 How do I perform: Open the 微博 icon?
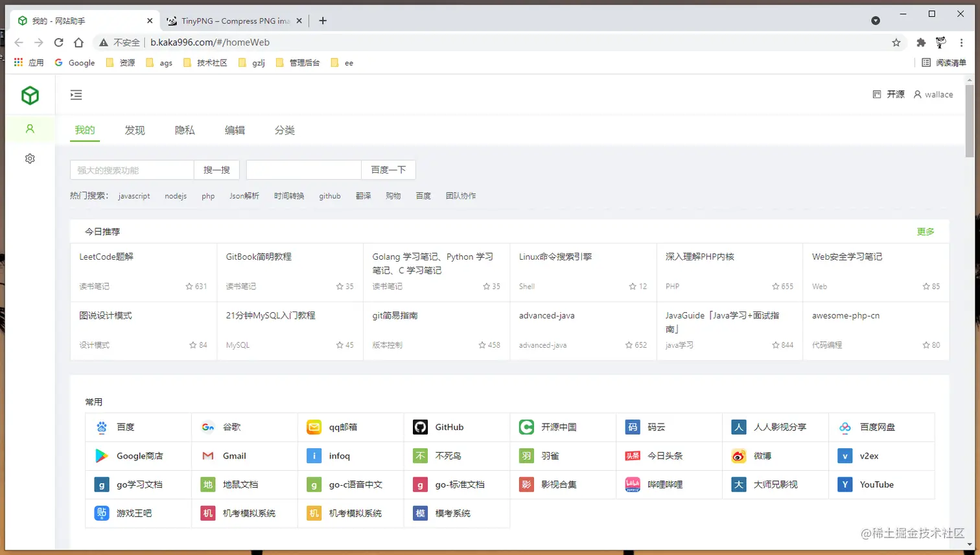[739, 456]
